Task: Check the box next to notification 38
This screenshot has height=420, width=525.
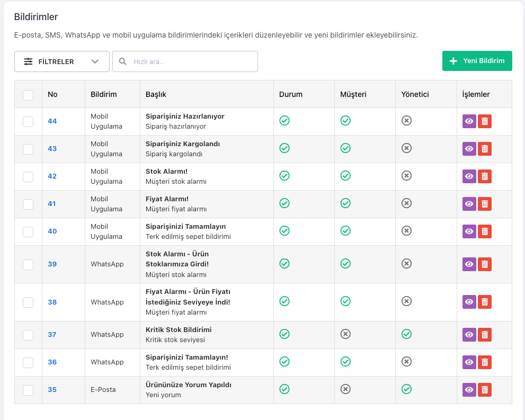Action: (28, 302)
